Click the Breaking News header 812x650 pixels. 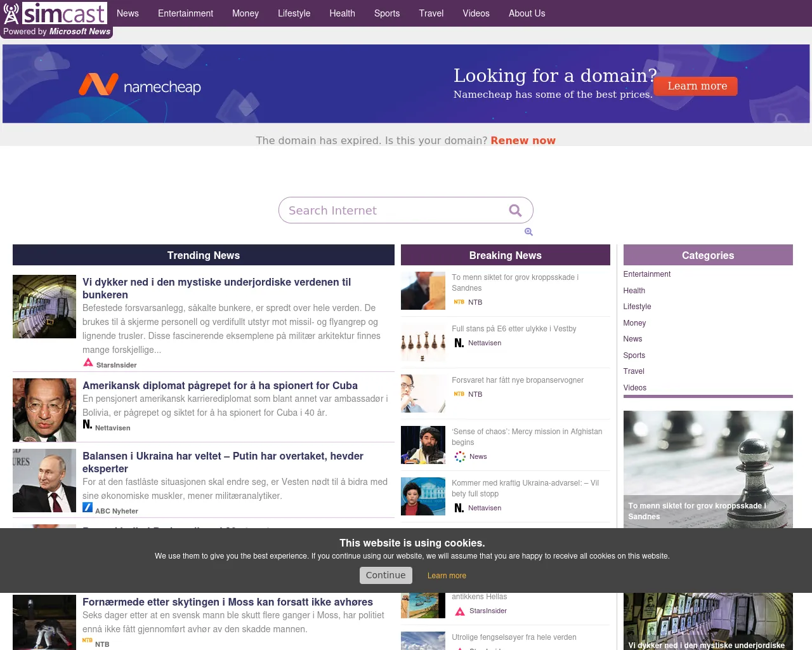coord(506,255)
